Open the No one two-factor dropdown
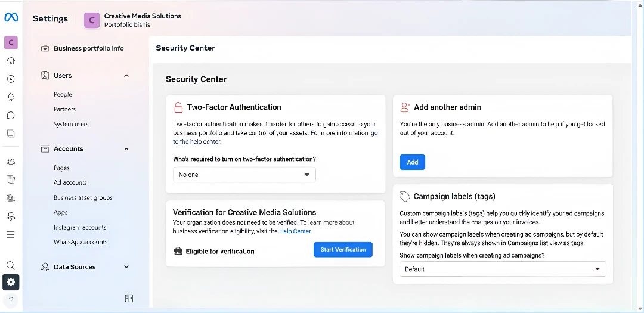The width and height of the screenshot is (644, 313). [x=244, y=175]
